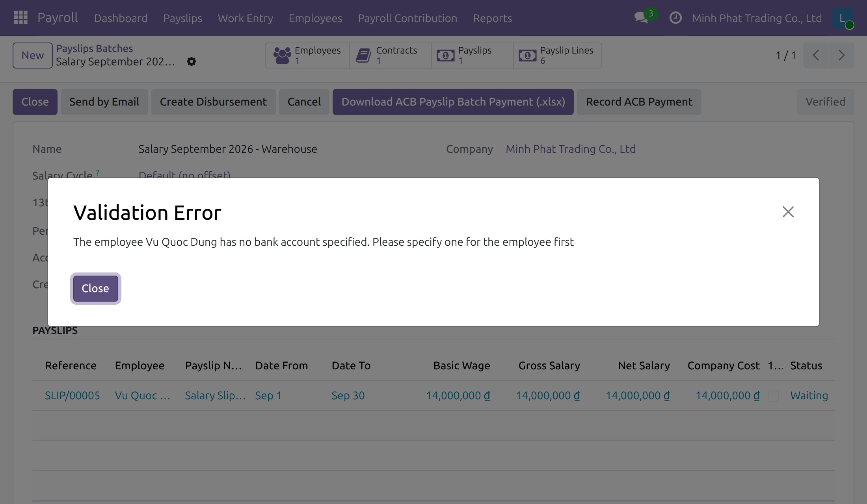Open the activities clock icon
Screen dimensions: 867x504
[x=675, y=18]
